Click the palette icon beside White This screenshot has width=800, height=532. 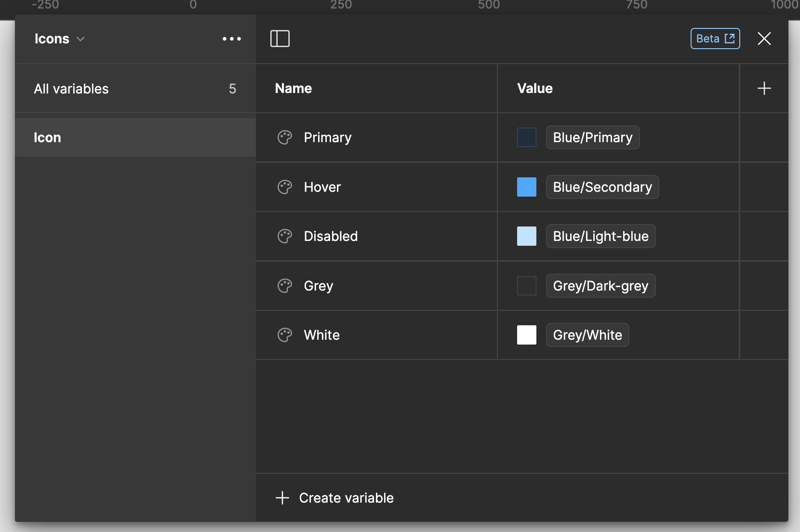[x=285, y=334]
